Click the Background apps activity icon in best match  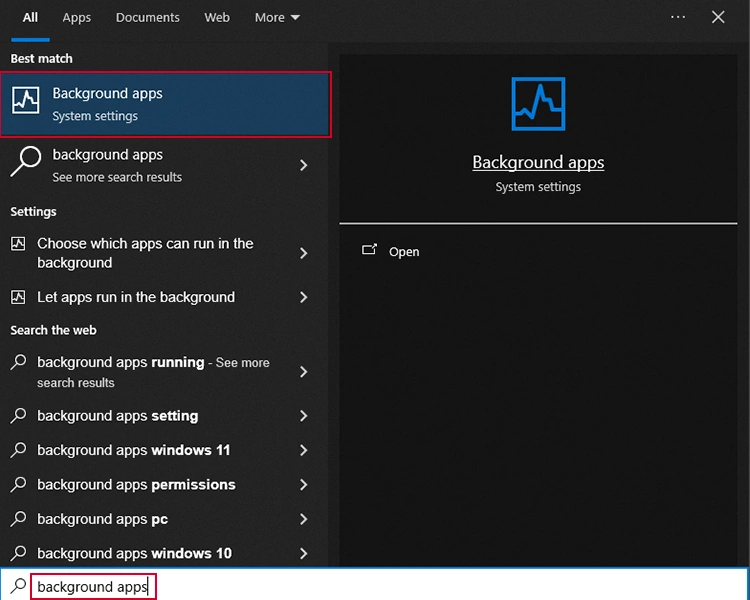click(26, 100)
